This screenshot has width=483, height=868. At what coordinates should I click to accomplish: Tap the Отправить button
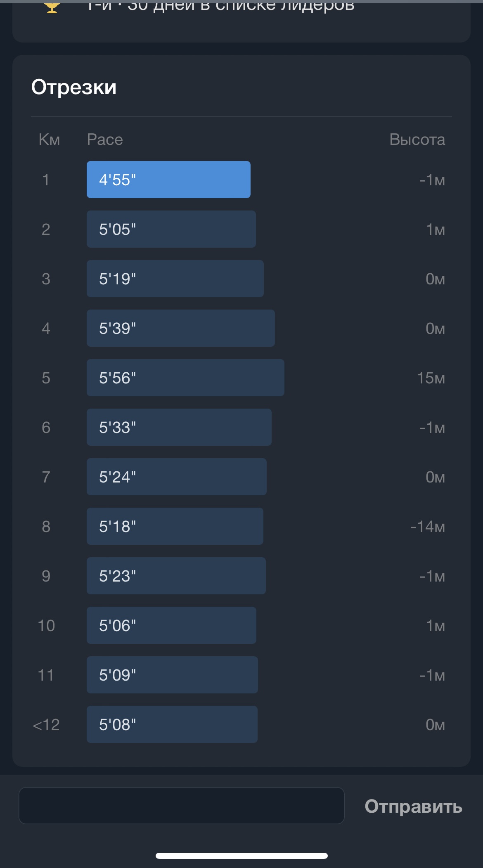click(x=413, y=807)
